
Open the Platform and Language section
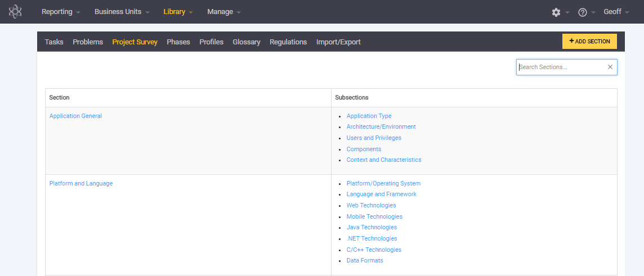81,184
